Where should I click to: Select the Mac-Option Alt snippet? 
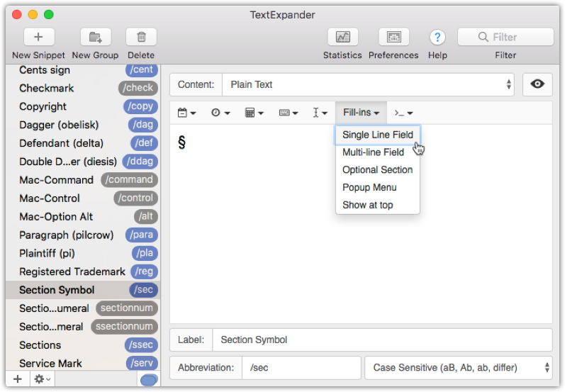pyautogui.click(x=83, y=217)
